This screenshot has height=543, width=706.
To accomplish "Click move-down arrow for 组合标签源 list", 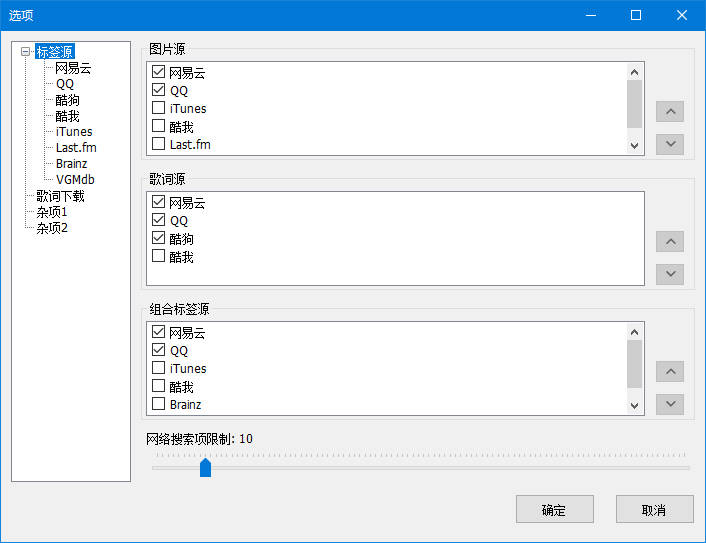I will [670, 404].
